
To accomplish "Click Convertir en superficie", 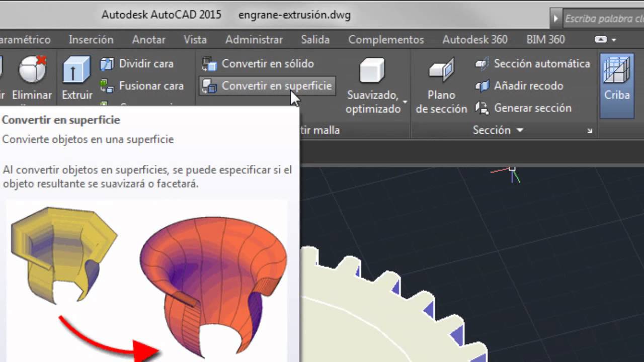I will [267, 86].
